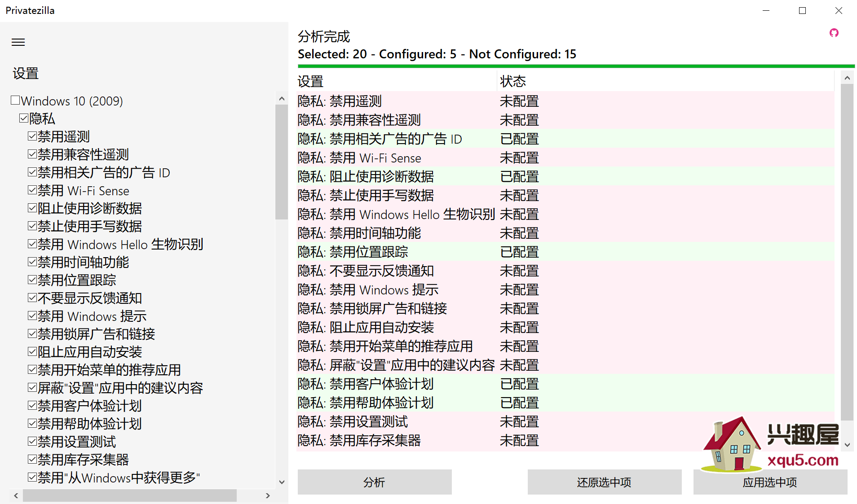Click the 应用选中项 button
Image resolution: width=857 pixels, height=504 pixels.
pos(770,482)
